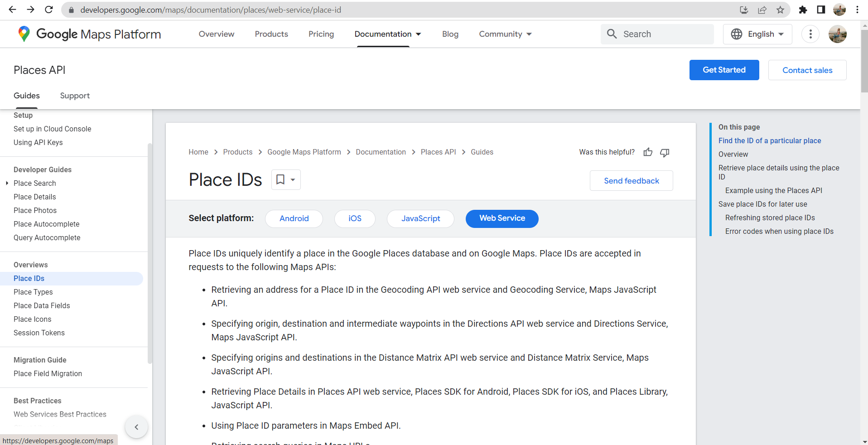
Task: Collapse the left navigation with the arrow button
Action: coord(136,427)
